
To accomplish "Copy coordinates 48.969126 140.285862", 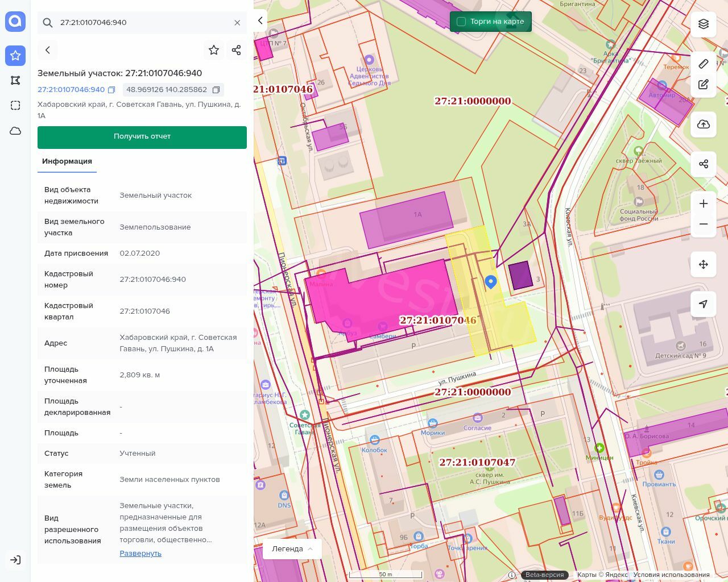I will (x=216, y=90).
